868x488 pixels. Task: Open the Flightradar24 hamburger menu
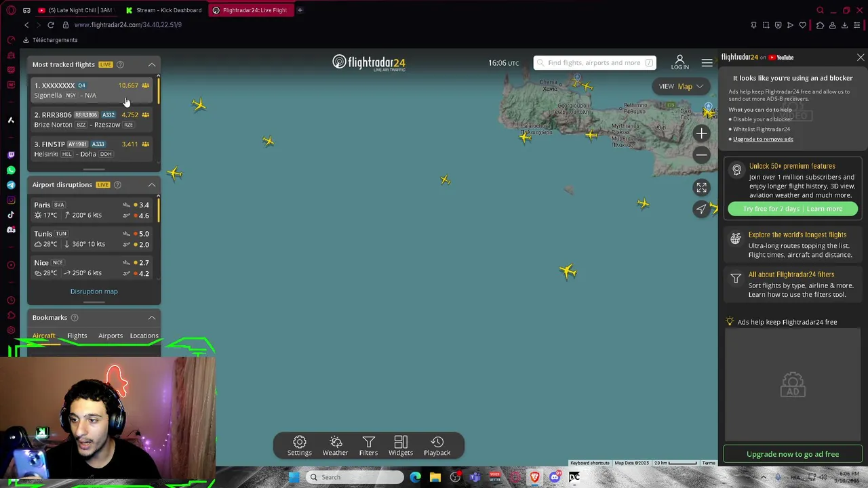tap(707, 62)
